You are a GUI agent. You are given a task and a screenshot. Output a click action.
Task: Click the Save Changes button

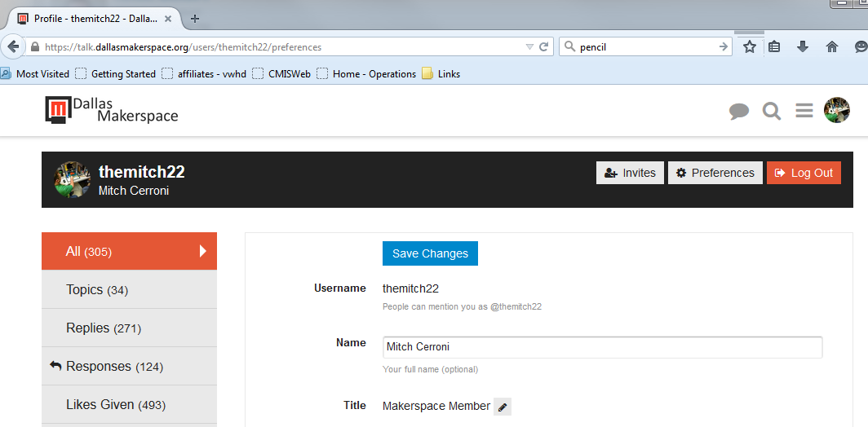(430, 253)
